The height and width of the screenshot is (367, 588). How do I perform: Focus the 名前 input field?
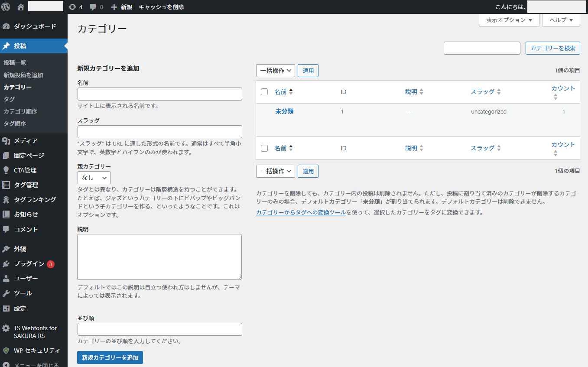click(160, 94)
